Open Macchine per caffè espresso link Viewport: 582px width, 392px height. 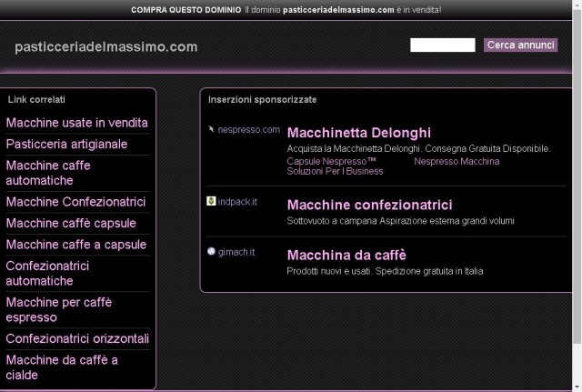click(x=58, y=309)
